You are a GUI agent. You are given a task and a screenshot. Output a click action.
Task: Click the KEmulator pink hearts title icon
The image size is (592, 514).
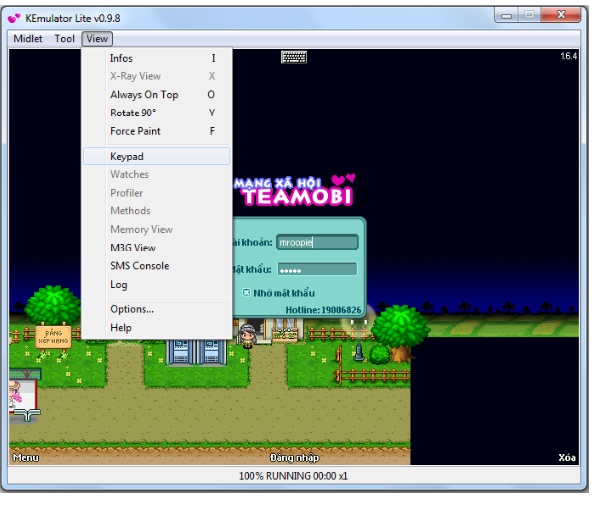14,18
